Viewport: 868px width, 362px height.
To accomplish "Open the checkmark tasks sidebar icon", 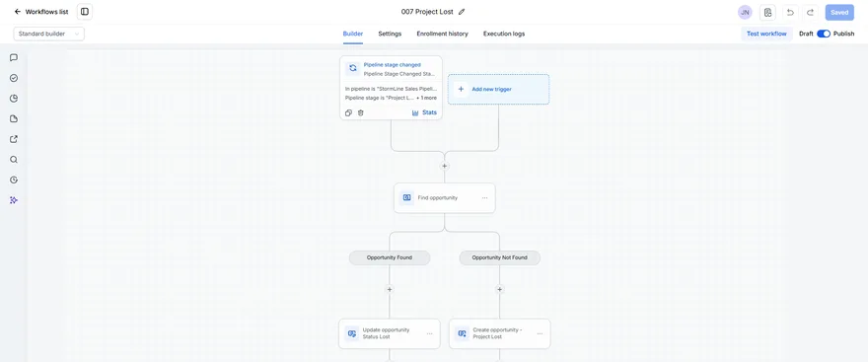I will 14,78.
